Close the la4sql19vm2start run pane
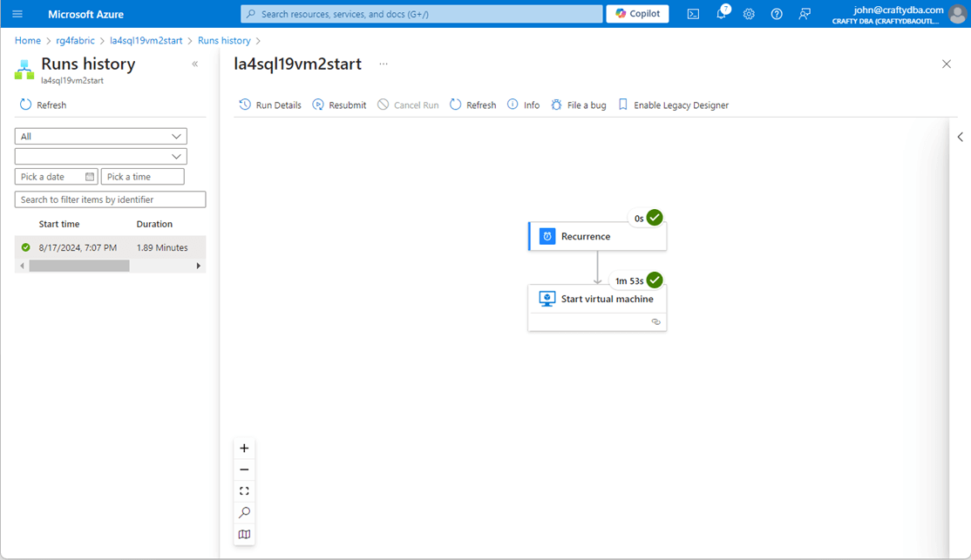Viewport: 971px width, 560px height. (947, 64)
